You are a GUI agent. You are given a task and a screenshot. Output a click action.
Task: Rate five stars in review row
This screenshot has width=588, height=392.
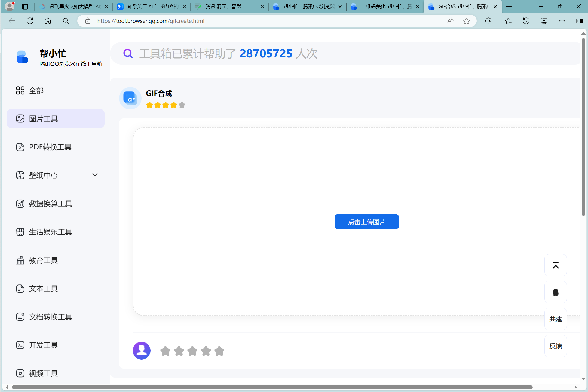[219, 351]
